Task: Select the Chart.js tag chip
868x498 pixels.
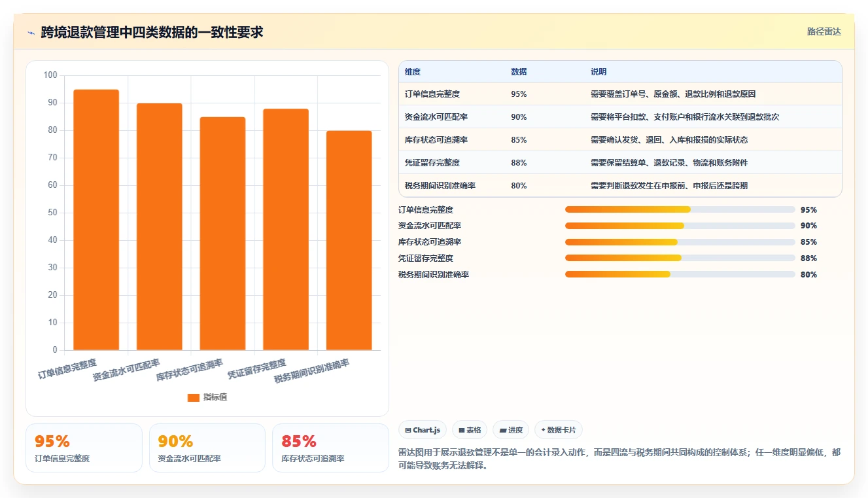Action: click(x=423, y=430)
